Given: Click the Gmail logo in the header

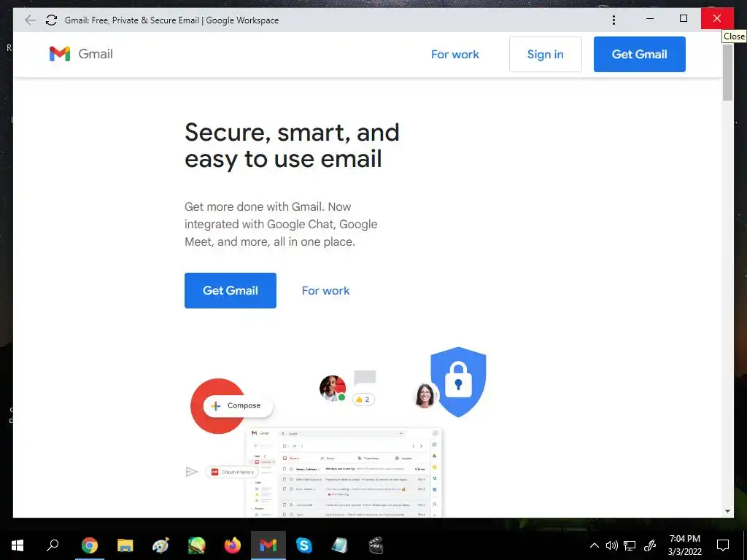Looking at the screenshot, I should point(82,54).
